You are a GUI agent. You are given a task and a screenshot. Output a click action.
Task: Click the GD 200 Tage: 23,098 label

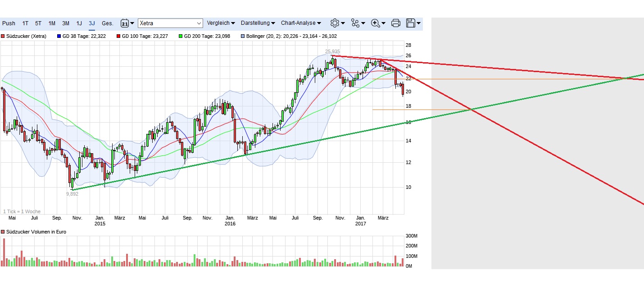[x=207, y=36]
